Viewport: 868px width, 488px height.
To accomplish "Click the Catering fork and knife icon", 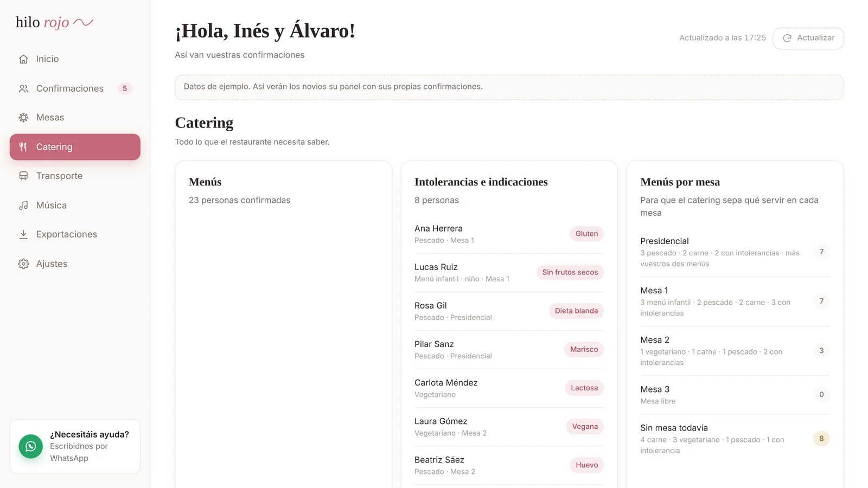I will [23, 147].
